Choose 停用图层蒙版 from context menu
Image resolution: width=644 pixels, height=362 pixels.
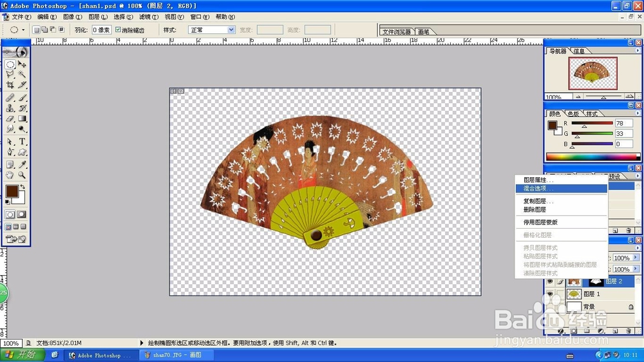[561, 222]
